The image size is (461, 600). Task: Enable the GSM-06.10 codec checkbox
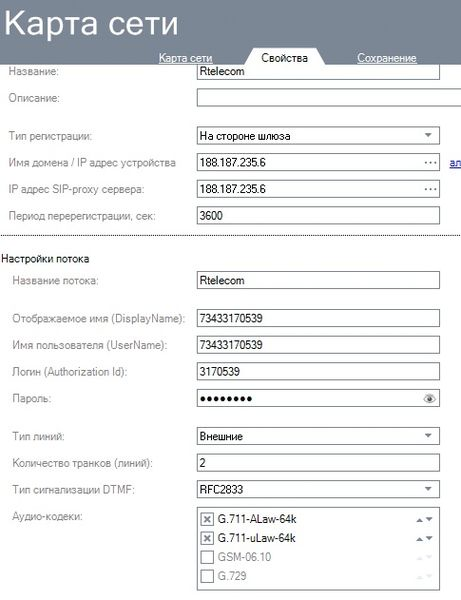pyautogui.click(x=207, y=557)
